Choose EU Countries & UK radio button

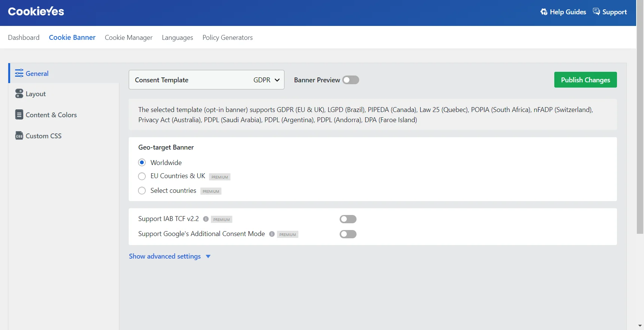click(142, 176)
